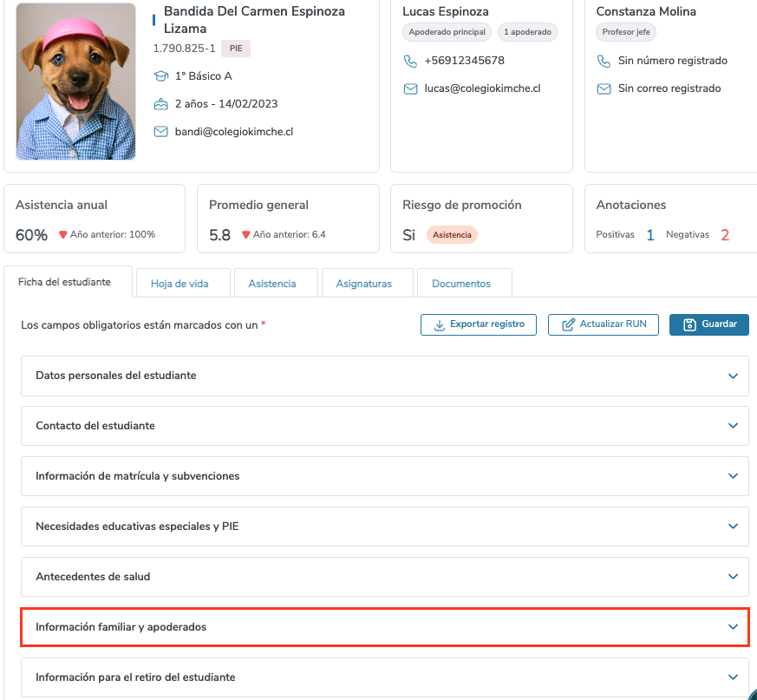Screen dimensions: 757x700
Task: Click the Año anterior: 100% text
Action: point(113,234)
